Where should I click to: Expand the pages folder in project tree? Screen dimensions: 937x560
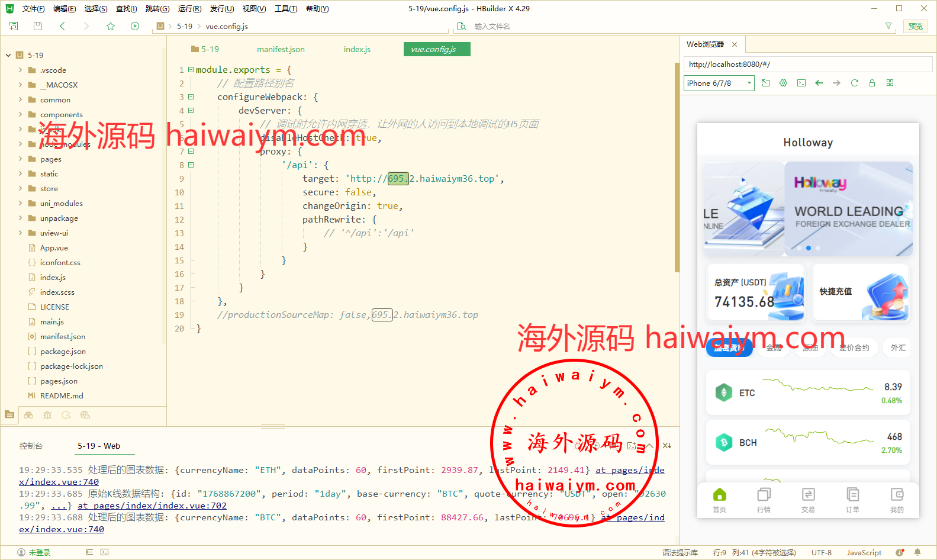click(x=21, y=159)
